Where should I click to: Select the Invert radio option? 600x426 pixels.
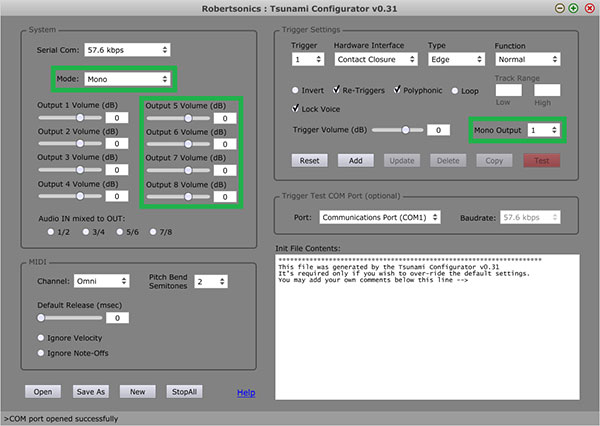295,90
